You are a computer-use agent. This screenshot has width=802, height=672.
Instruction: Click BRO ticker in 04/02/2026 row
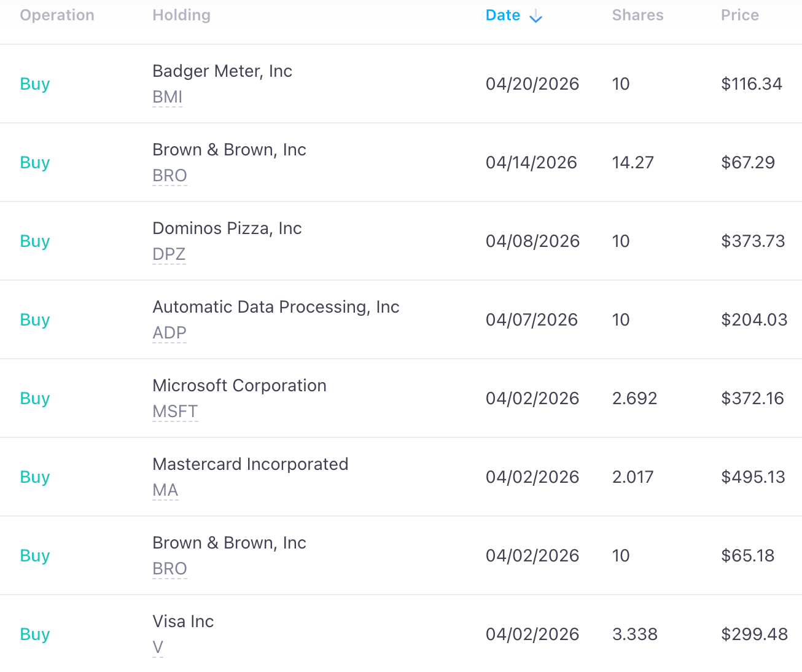pos(169,569)
